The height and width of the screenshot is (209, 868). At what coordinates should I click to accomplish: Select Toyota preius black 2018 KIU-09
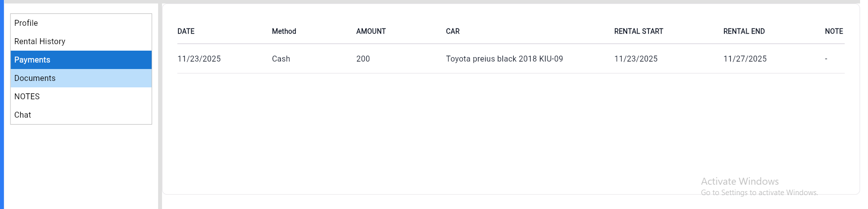coord(504,59)
